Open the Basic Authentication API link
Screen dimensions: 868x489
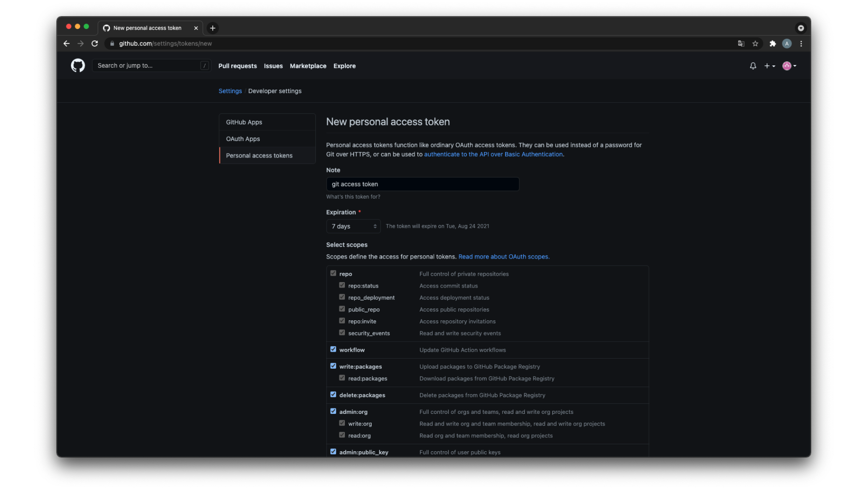pyautogui.click(x=493, y=154)
